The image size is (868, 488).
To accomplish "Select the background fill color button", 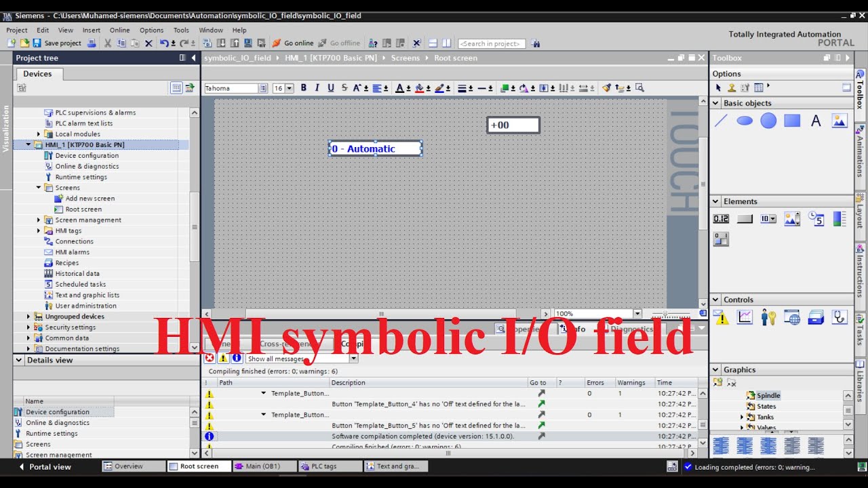I will 419,88.
